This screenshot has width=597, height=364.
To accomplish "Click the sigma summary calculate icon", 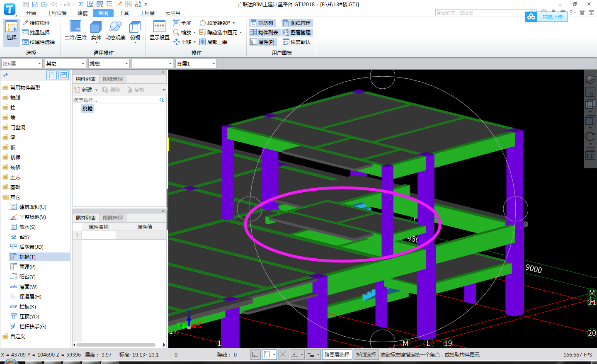I will tap(81, 4).
